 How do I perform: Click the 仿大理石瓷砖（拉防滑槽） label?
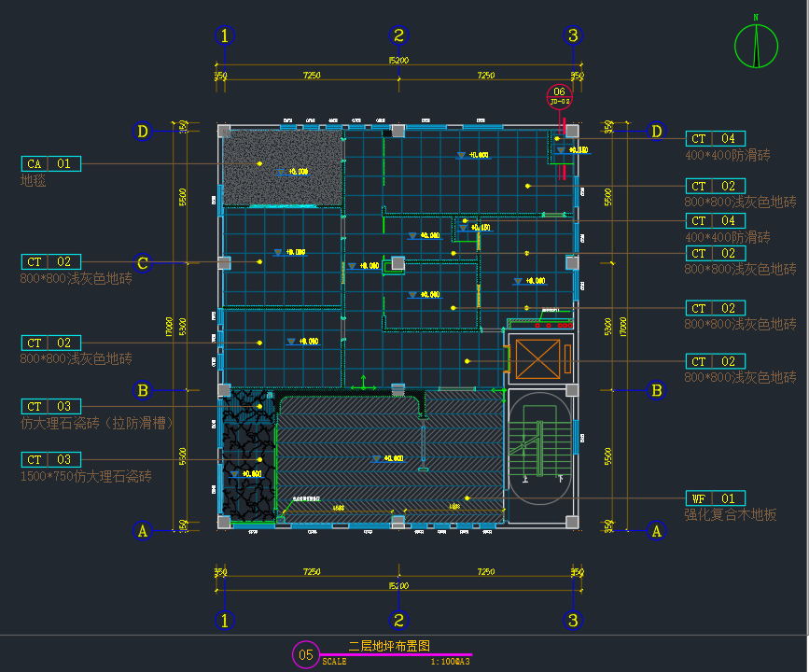tap(97, 423)
